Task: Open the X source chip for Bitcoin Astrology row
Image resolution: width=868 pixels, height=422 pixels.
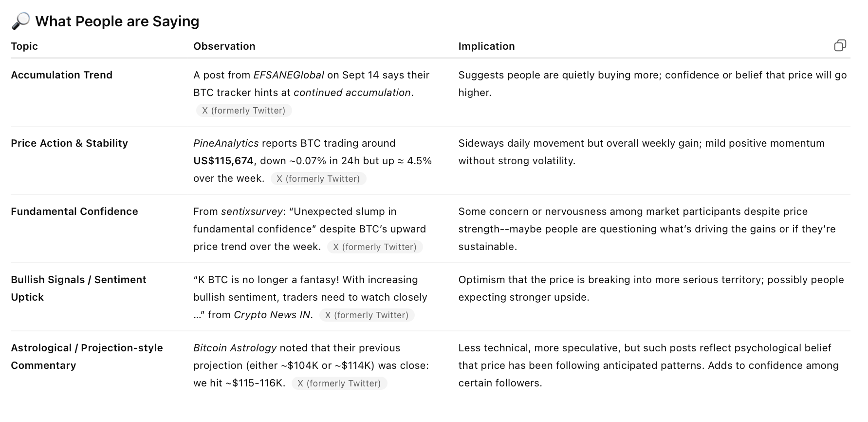Action: pos(339,384)
